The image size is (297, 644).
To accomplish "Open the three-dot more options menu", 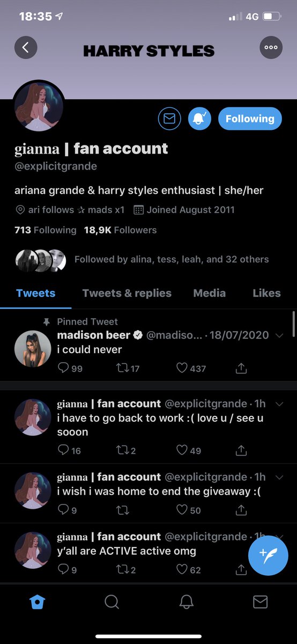I will (x=271, y=48).
